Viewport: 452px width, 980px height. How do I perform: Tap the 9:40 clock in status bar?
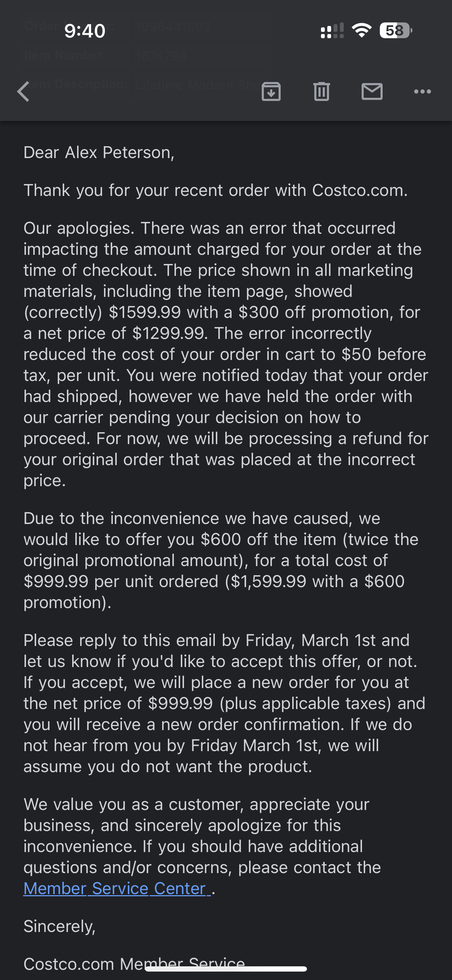85,31
